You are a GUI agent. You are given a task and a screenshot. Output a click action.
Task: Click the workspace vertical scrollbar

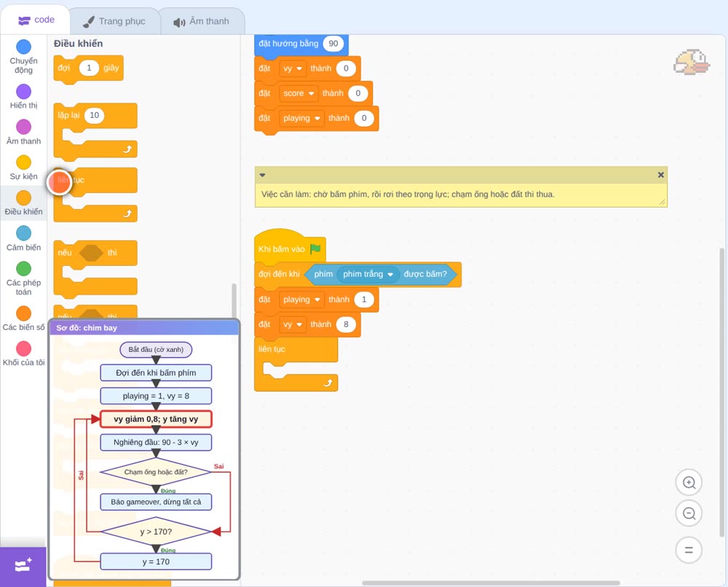pyautogui.click(x=721, y=393)
